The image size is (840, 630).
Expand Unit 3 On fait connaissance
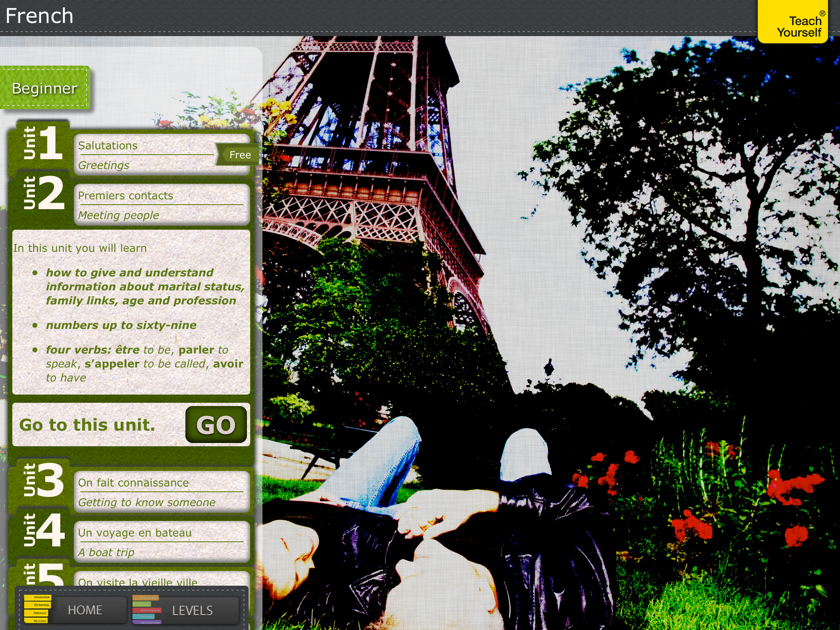tap(161, 492)
